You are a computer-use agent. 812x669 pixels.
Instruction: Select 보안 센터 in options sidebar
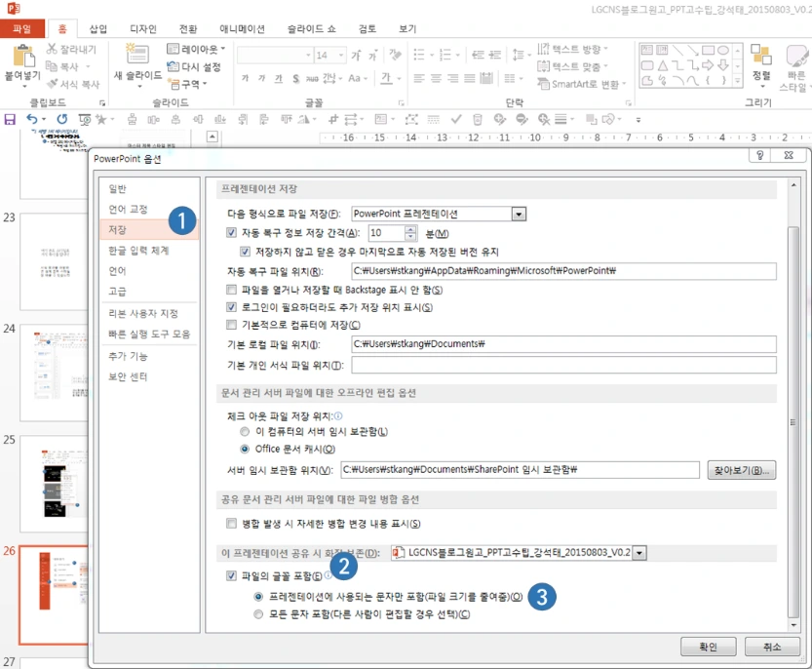tap(149, 376)
